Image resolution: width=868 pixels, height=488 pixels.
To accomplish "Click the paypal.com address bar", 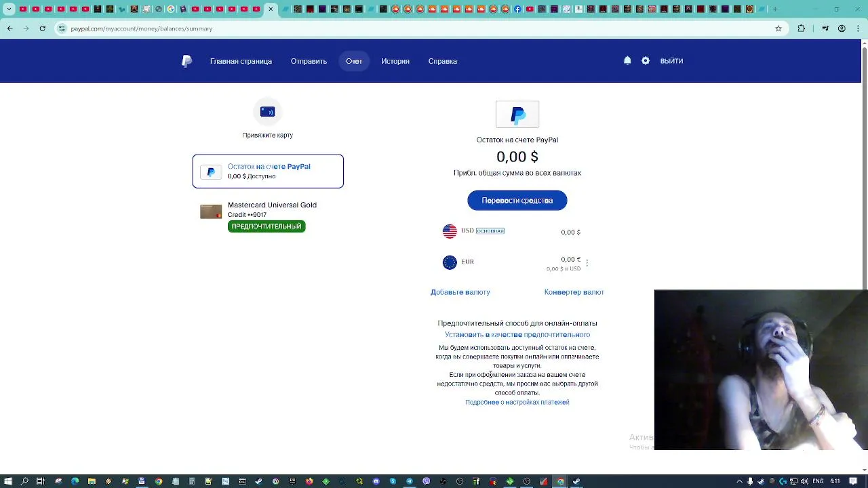I will coord(420,28).
